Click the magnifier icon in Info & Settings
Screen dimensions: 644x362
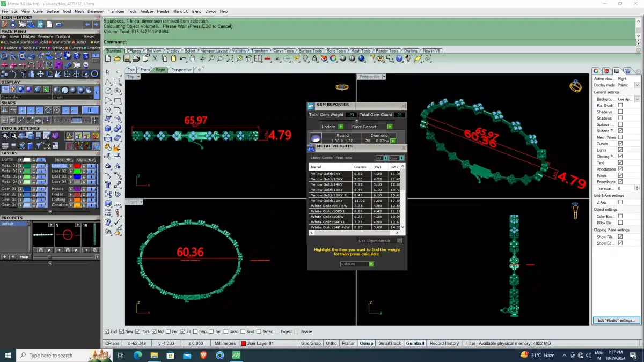[x=13, y=136]
